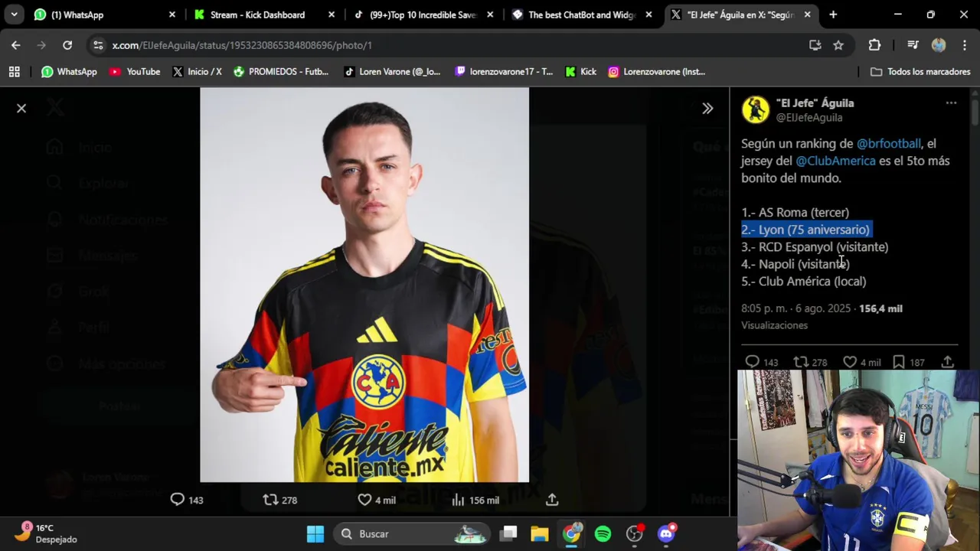
Task: Open weather widget showing 16°C Despejado
Action: pos(47,533)
